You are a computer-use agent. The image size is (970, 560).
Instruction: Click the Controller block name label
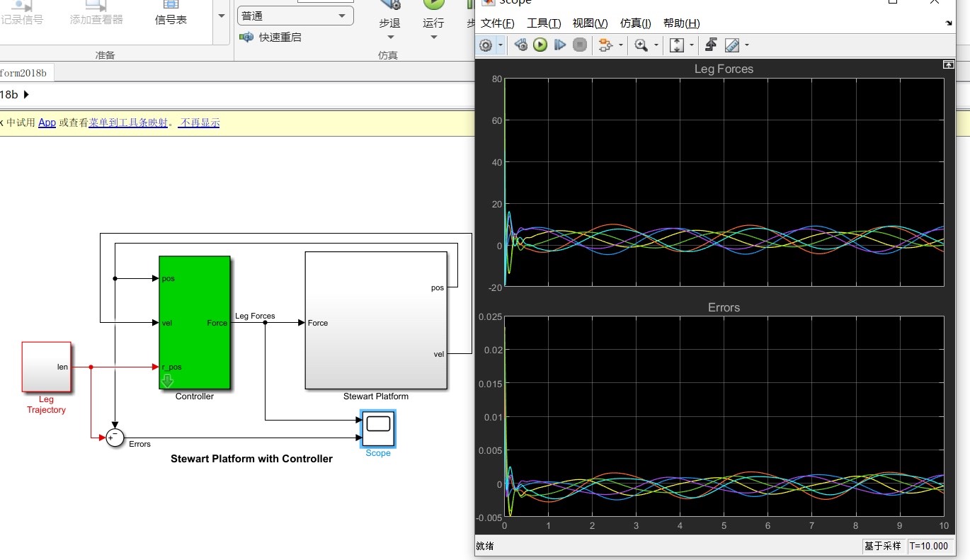pos(195,396)
